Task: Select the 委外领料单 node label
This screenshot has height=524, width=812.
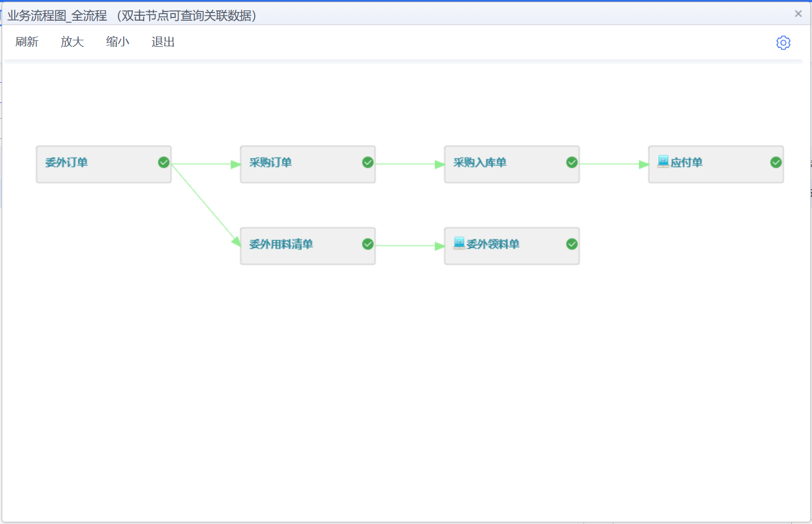Action: (493, 244)
